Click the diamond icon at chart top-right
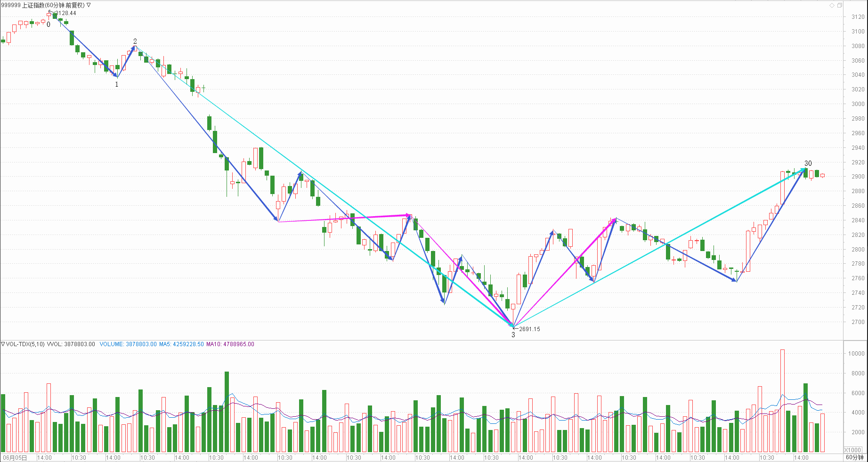868x462 pixels. 832,5
